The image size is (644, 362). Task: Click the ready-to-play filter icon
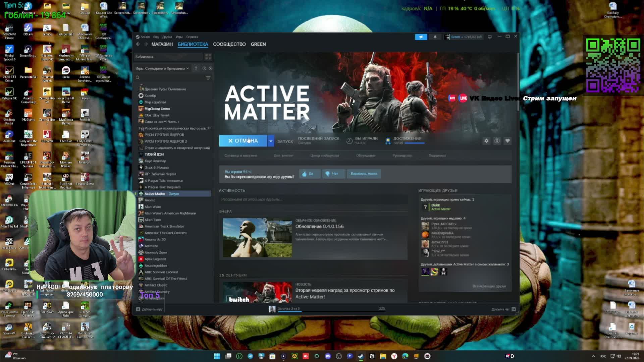tap(211, 68)
